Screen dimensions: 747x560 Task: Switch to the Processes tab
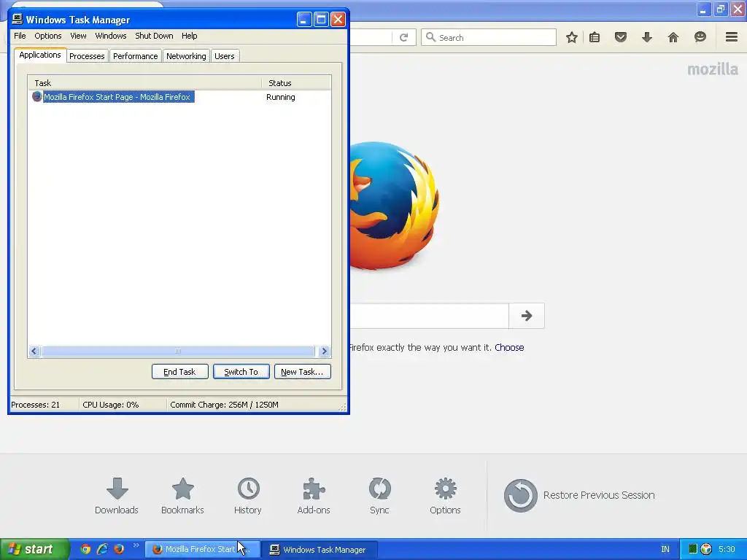(x=87, y=56)
